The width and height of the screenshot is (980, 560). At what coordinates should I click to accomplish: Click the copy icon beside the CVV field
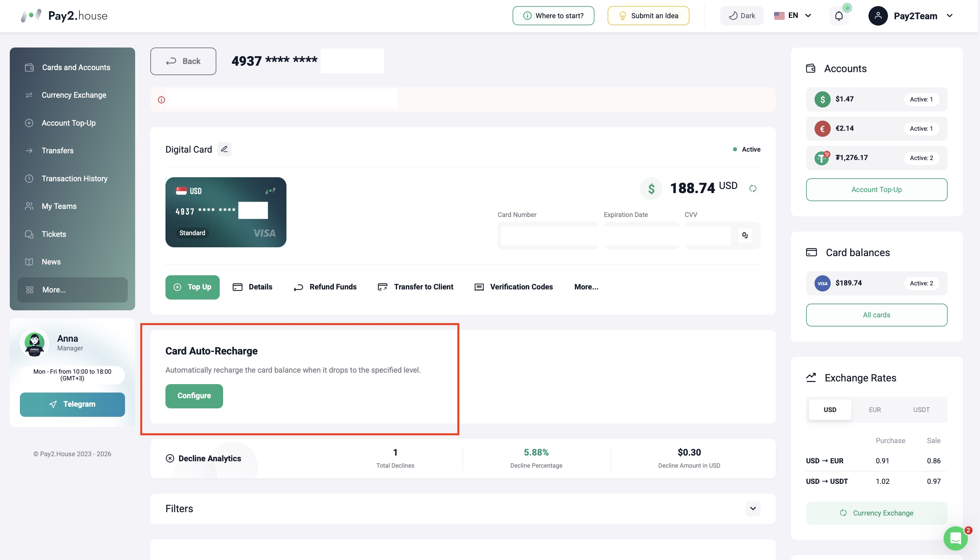(745, 236)
